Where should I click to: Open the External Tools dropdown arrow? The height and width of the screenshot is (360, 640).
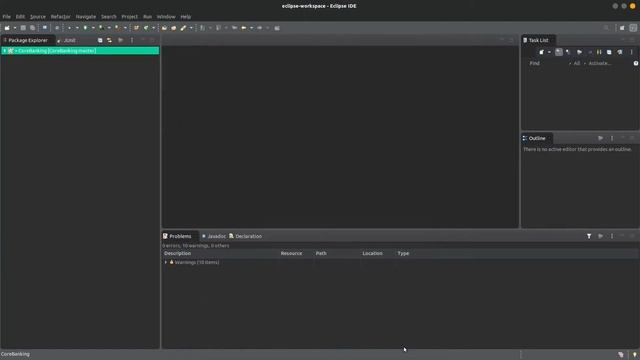125,28
